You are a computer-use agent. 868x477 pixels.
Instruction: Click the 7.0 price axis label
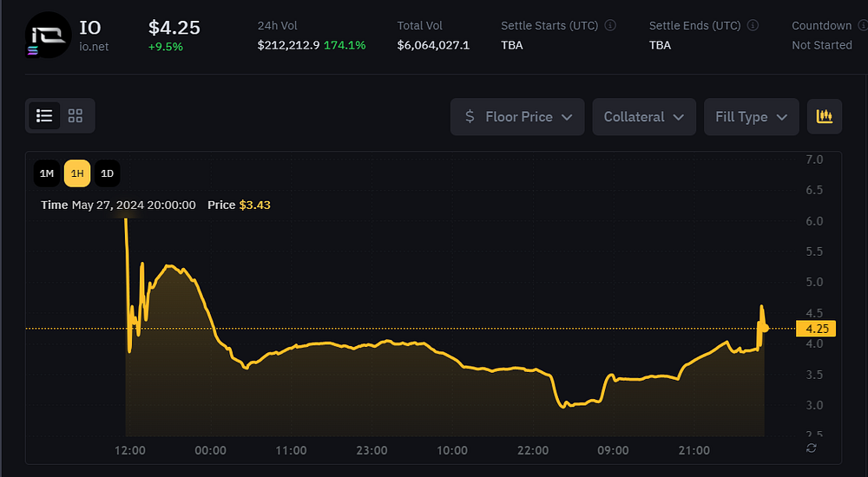click(x=814, y=160)
